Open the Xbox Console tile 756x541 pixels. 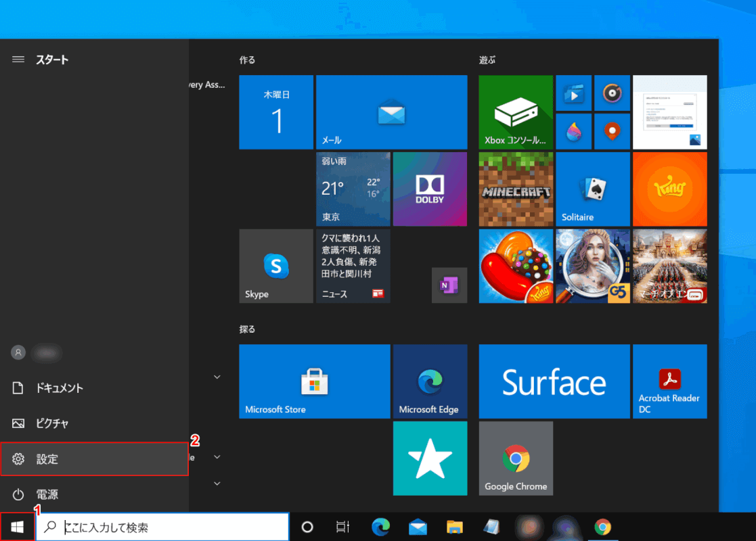tap(515, 112)
